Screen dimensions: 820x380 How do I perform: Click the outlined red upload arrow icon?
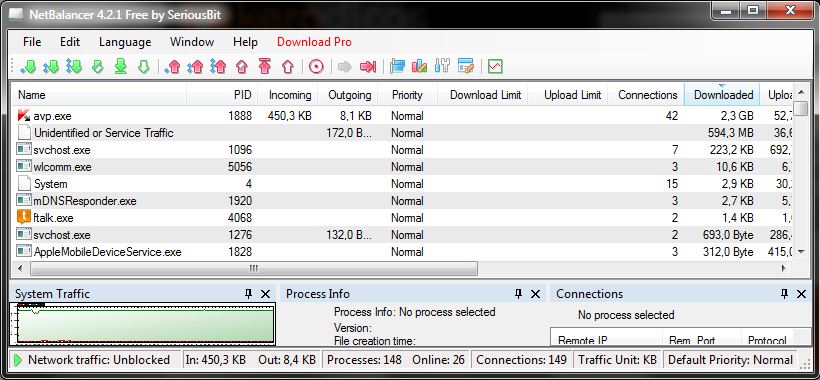click(x=288, y=66)
